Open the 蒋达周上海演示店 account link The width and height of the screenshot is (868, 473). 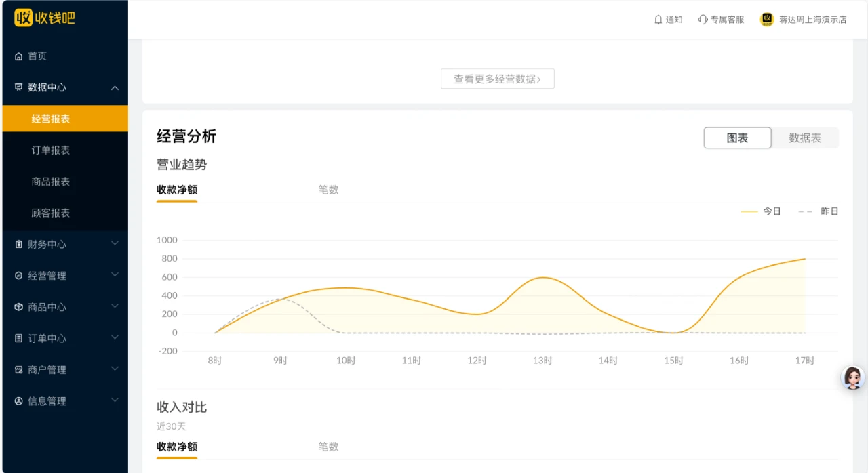[812, 20]
